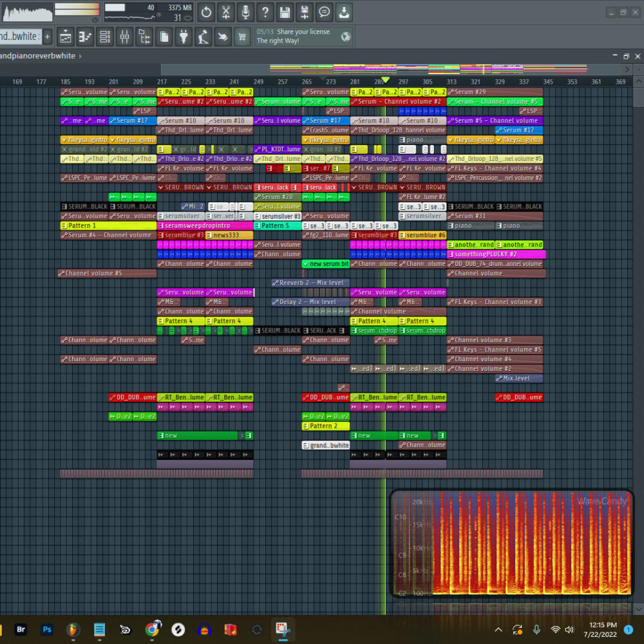Click the playlist overview minimap

pyautogui.click(x=392, y=70)
